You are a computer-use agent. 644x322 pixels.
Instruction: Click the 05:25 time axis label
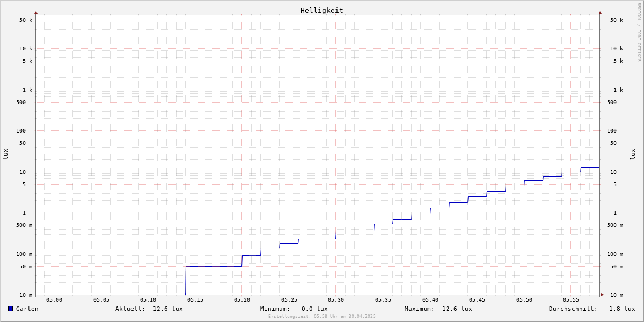point(289,300)
